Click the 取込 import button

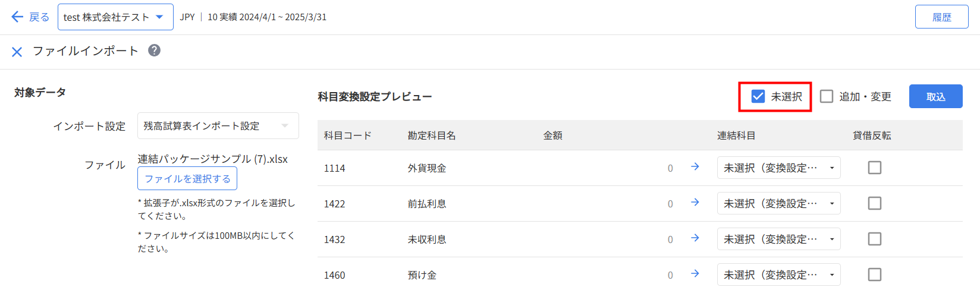(x=936, y=96)
